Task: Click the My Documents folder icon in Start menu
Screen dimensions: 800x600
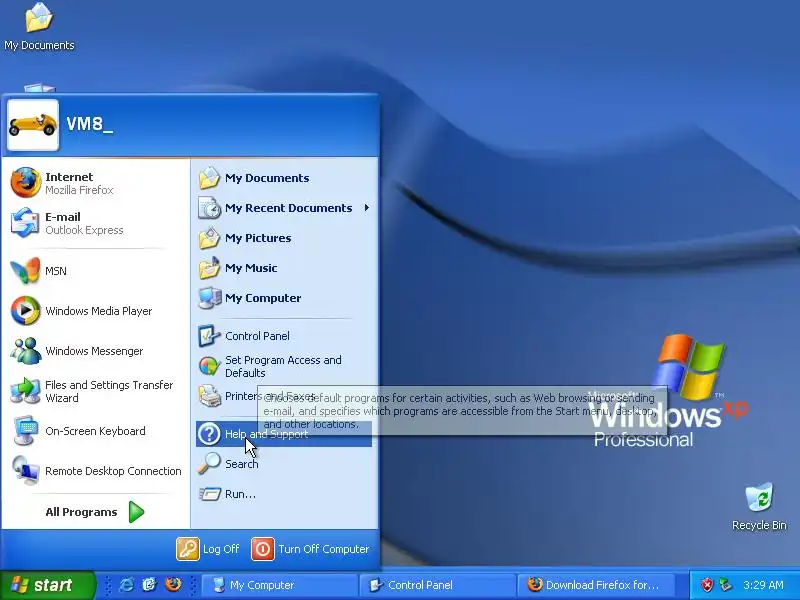Action: 209,178
